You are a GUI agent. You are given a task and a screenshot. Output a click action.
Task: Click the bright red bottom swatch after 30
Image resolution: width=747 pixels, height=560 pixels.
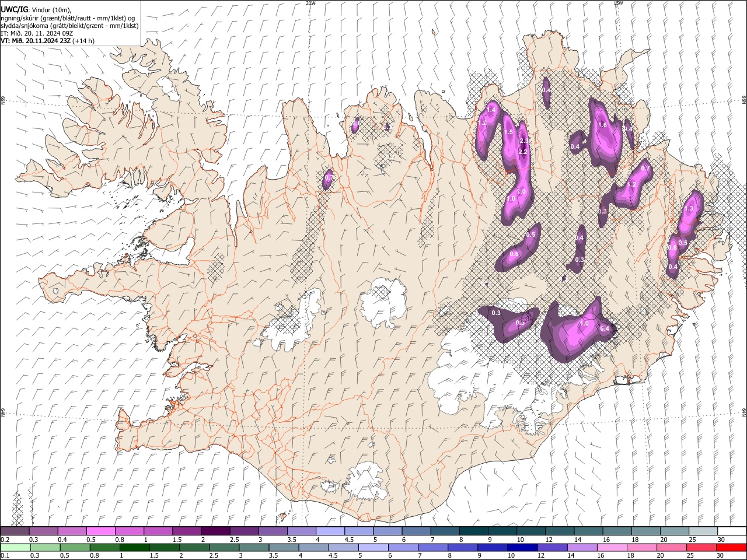[x=732, y=547]
